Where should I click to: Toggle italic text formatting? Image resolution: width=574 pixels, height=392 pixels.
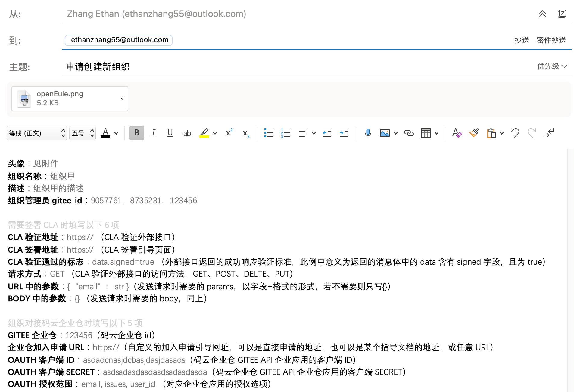click(x=153, y=133)
